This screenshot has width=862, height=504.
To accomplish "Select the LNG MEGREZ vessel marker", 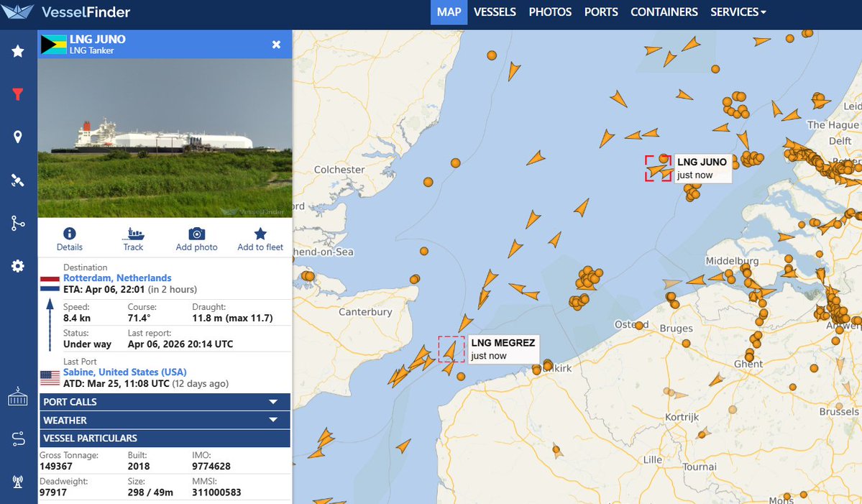I will [450, 350].
